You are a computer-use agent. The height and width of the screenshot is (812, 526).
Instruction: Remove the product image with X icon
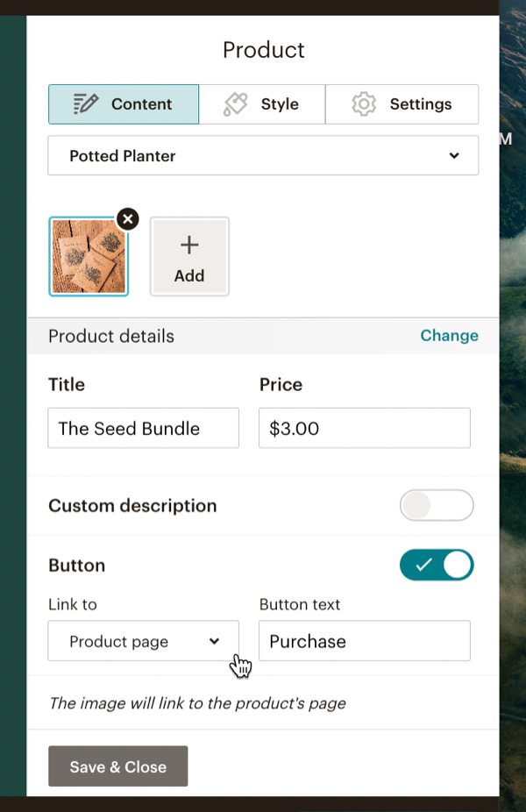128,219
